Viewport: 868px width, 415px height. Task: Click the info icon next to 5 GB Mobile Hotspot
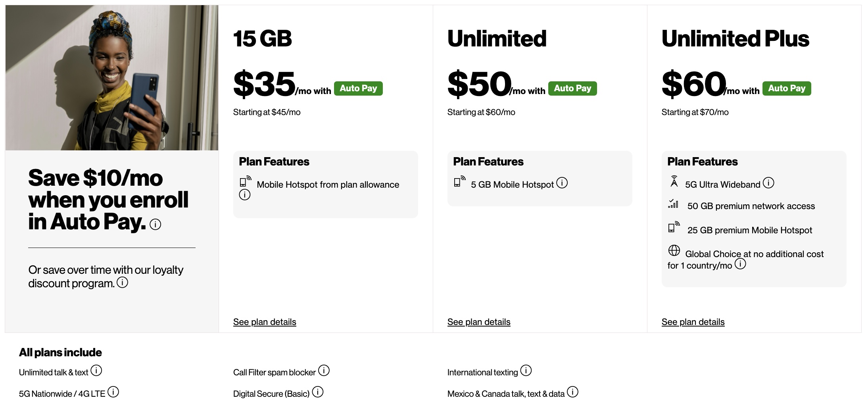[x=562, y=183]
